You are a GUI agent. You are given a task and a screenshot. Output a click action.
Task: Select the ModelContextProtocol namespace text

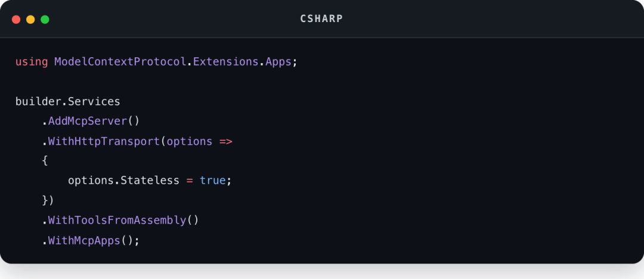click(x=120, y=61)
